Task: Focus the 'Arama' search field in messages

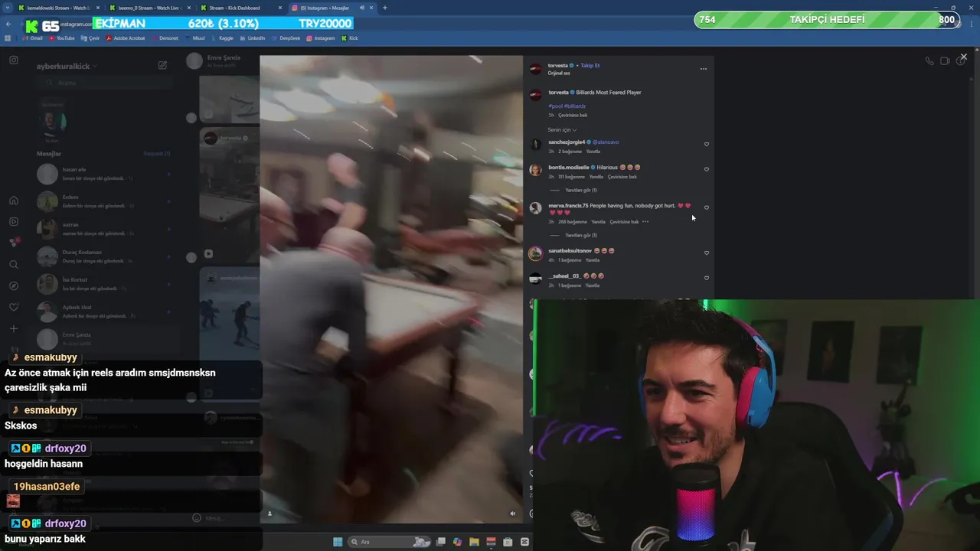Action: (x=103, y=83)
